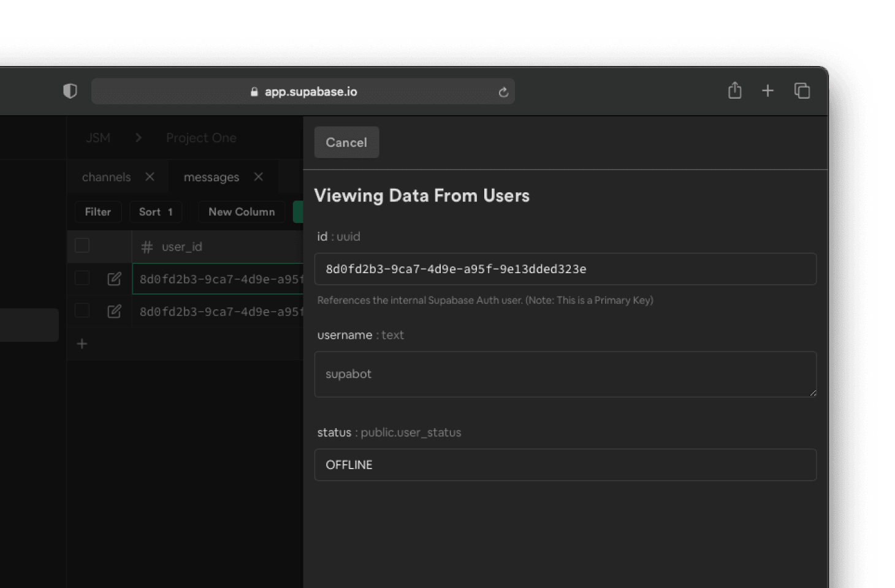Check the select-all checkbox in header

(x=82, y=244)
